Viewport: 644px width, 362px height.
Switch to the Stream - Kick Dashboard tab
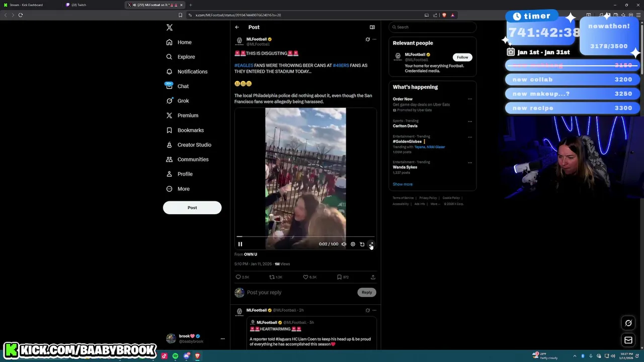(x=31, y=5)
